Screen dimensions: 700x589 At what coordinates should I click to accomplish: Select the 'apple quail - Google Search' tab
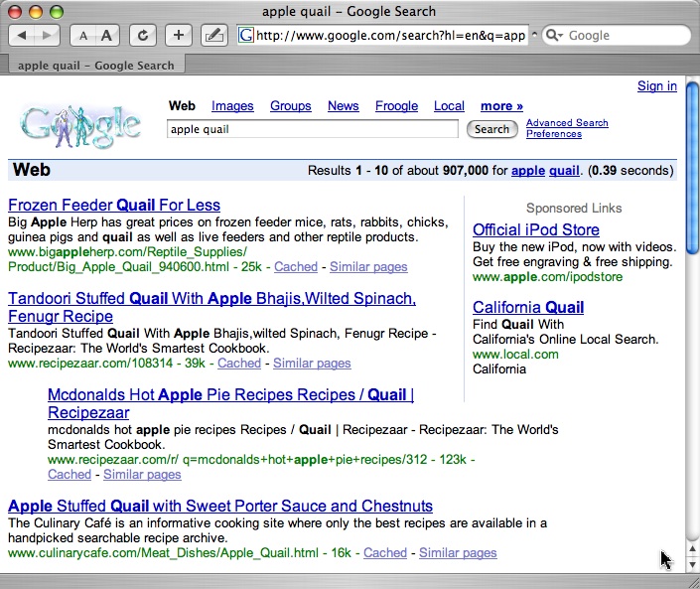point(96,66)
